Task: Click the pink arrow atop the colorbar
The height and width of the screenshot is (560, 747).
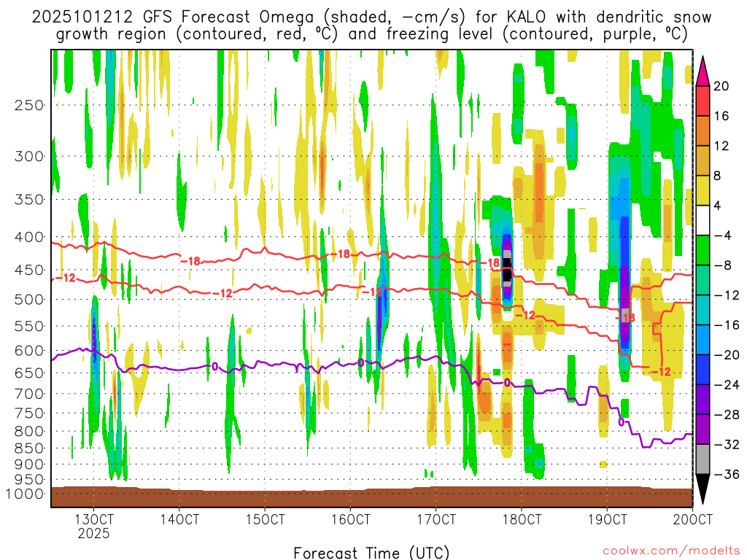Action: 703,71
